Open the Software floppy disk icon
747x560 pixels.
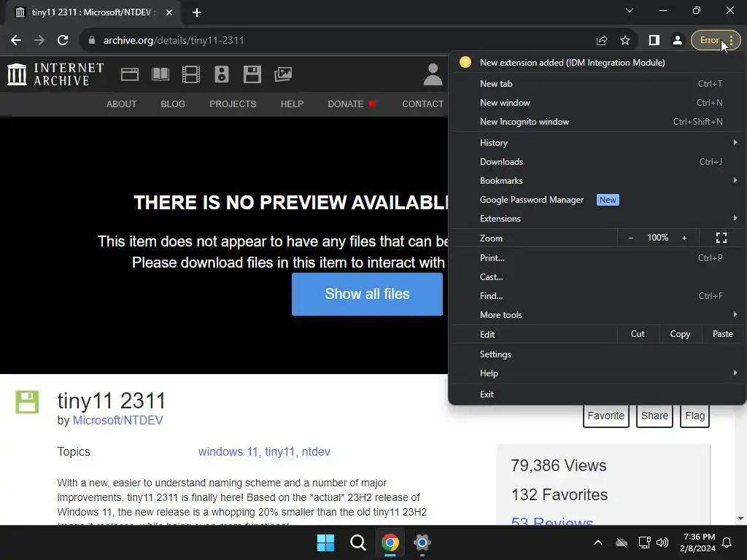tap(252, 74)
